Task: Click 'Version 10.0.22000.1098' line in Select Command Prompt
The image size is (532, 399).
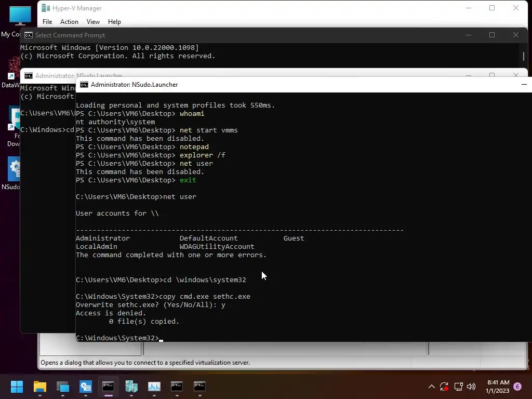Action: pos(110,47)
